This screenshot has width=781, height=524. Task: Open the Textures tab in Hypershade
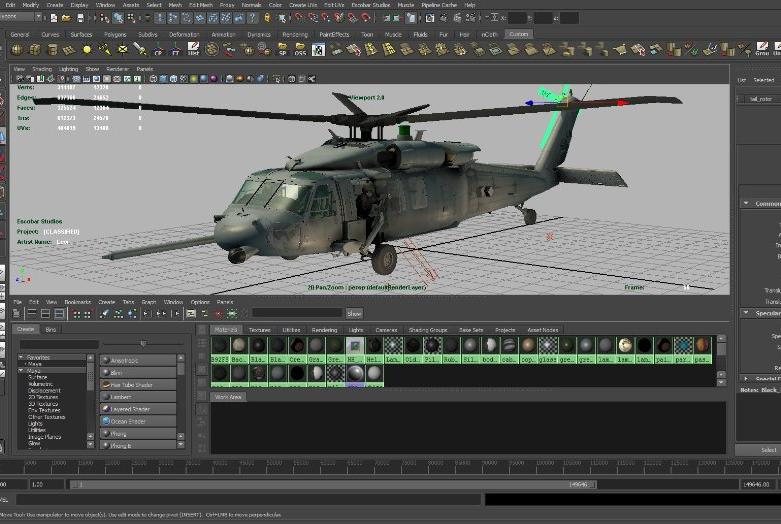click(x=259, y=329)
